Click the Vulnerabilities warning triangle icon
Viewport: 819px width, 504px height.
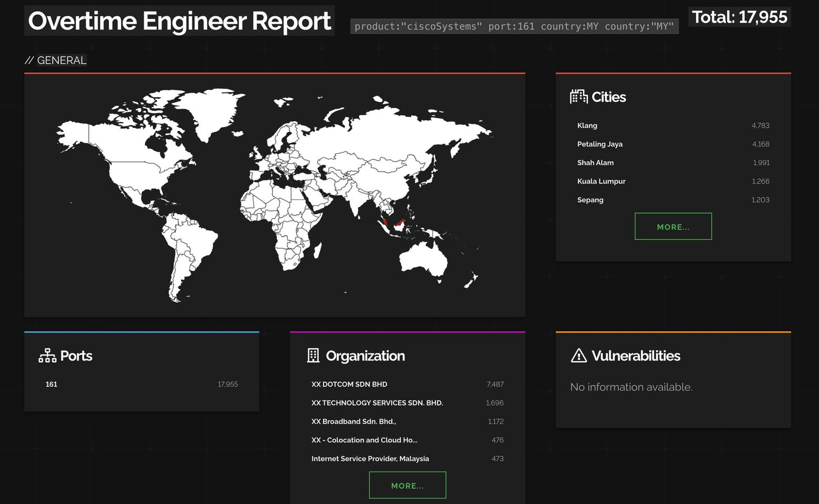click(x=578, y=355)
